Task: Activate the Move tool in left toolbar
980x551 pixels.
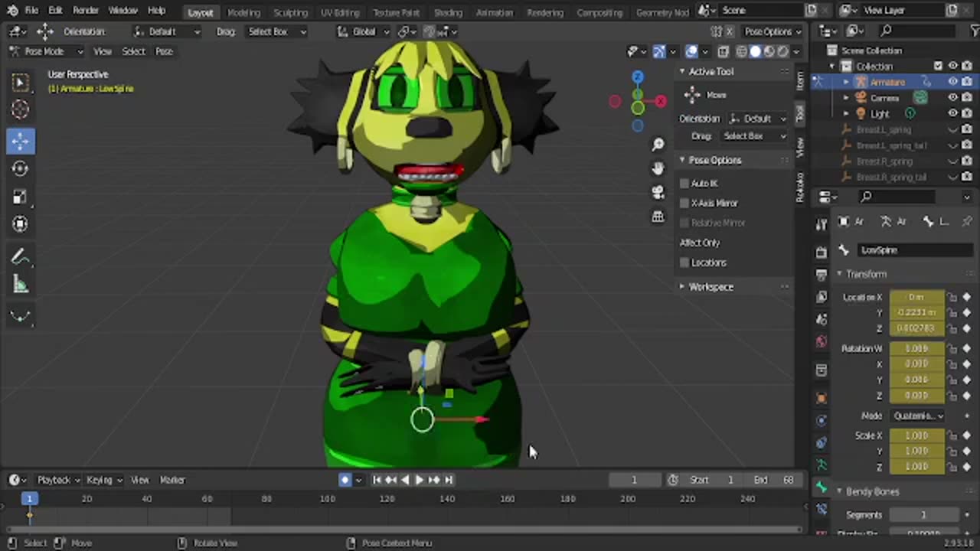Action: point(21,141)
